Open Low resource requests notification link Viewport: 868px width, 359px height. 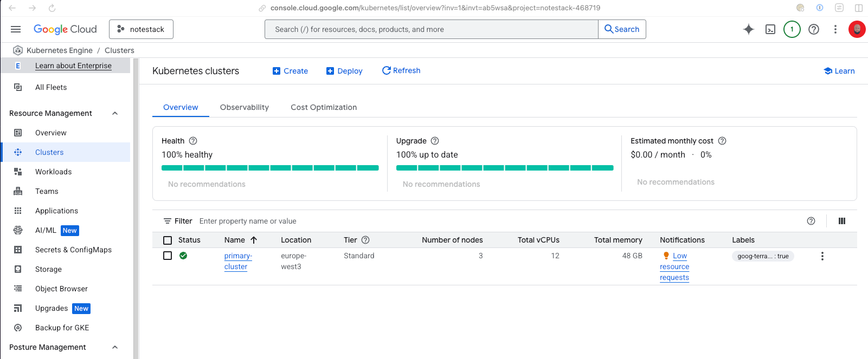[x=674, y=266]
